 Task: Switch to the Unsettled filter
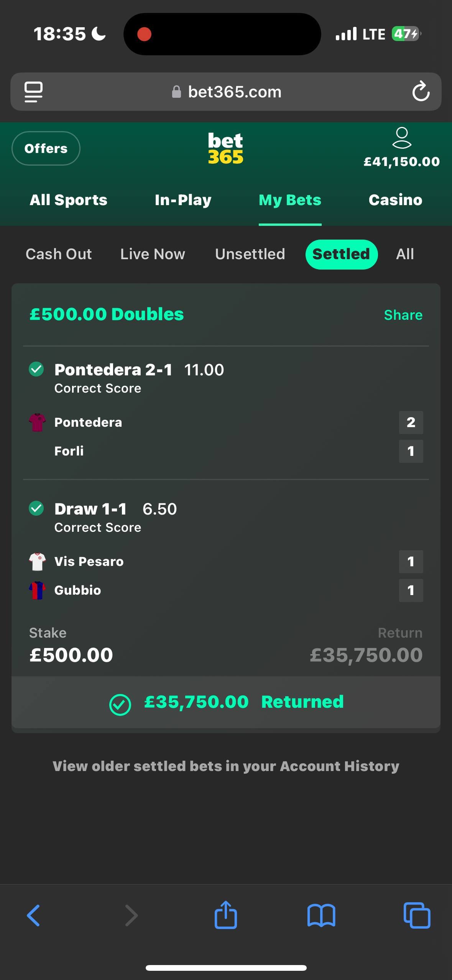250,254
